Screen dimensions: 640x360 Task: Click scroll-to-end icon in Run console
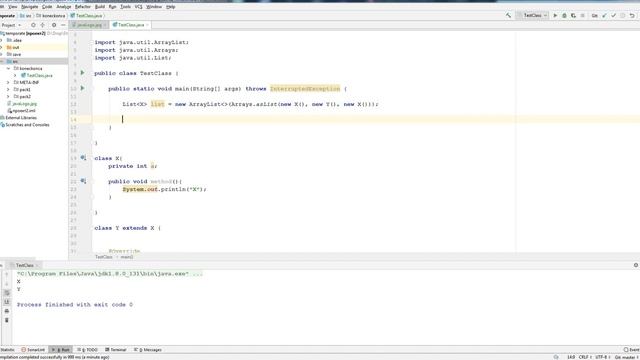(7, 302)
